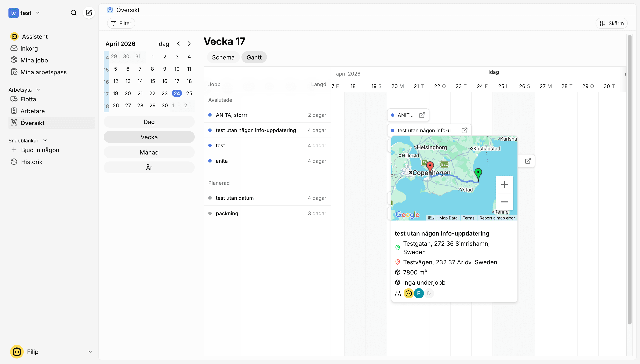The image size is (640, 364).
Task: Click the Jobb column header
Action: [x=214, y=84]
